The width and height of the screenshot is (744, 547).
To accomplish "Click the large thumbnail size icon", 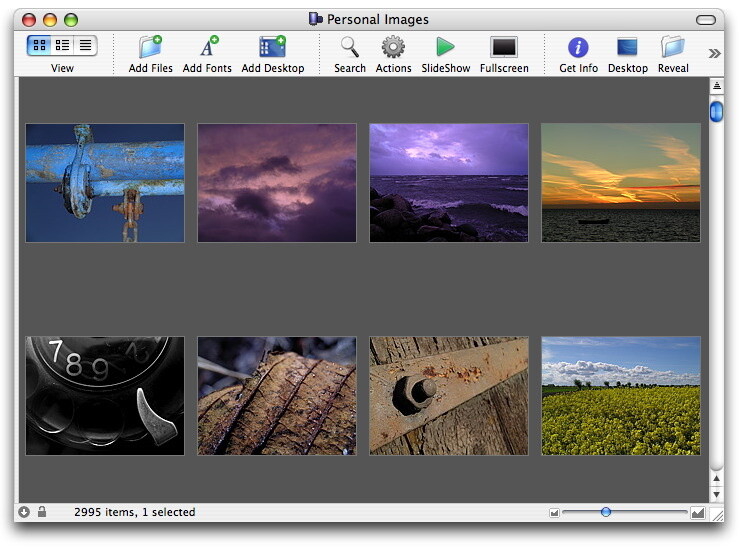I will pyautogui.click(x=696, y=513).
